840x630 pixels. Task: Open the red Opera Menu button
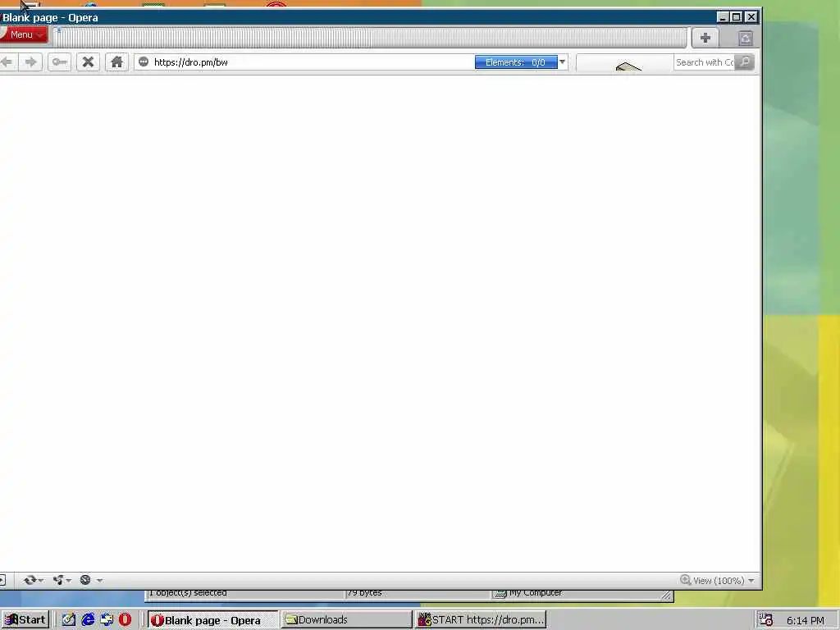click(23, 34)
